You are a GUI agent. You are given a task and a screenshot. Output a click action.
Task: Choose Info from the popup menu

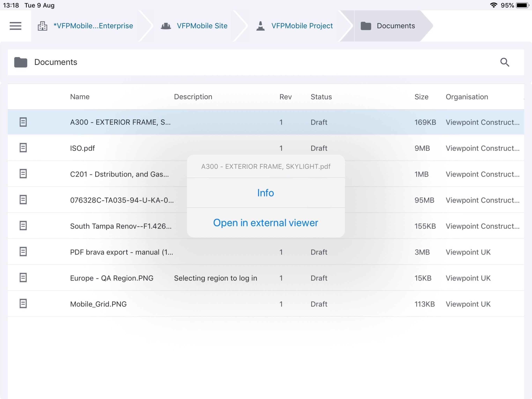266,193
